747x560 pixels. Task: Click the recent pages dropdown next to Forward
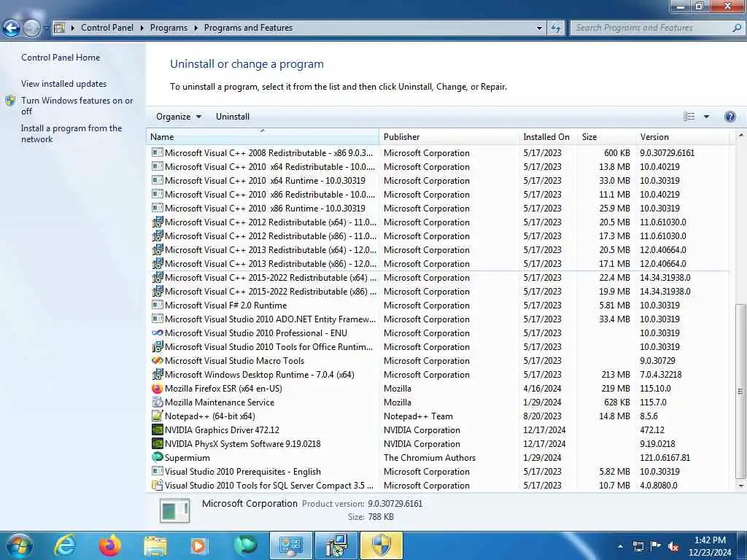45,28
